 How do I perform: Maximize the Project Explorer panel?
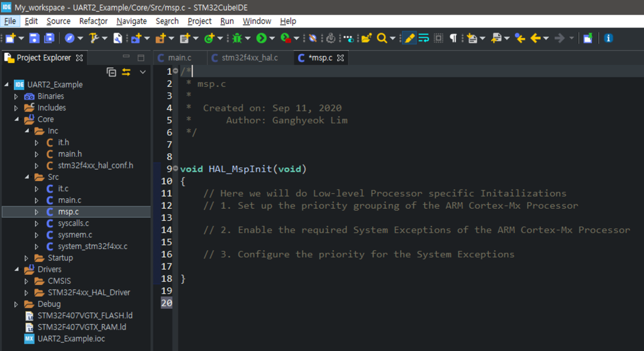[x=141, y=57]
